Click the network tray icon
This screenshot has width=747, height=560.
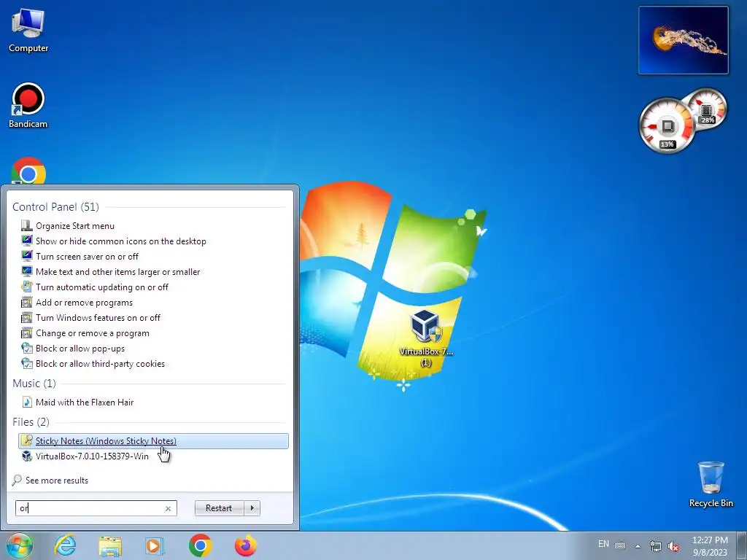point(656,546)
